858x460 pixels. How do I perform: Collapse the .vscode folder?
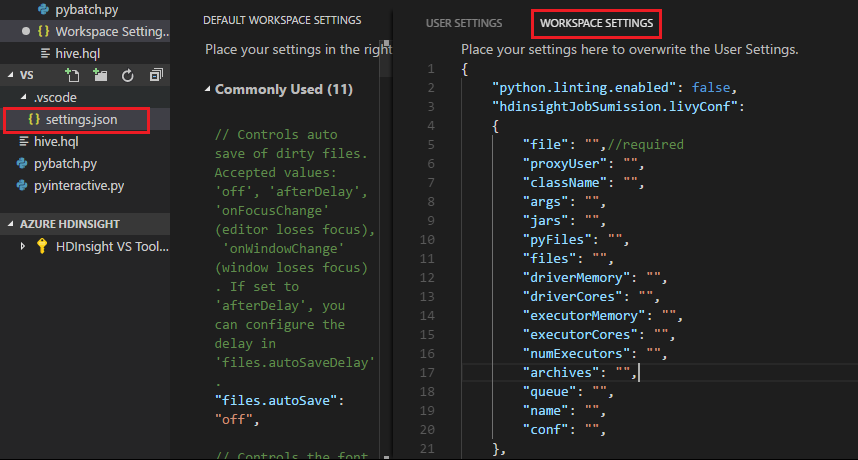(x=25, y=98)
